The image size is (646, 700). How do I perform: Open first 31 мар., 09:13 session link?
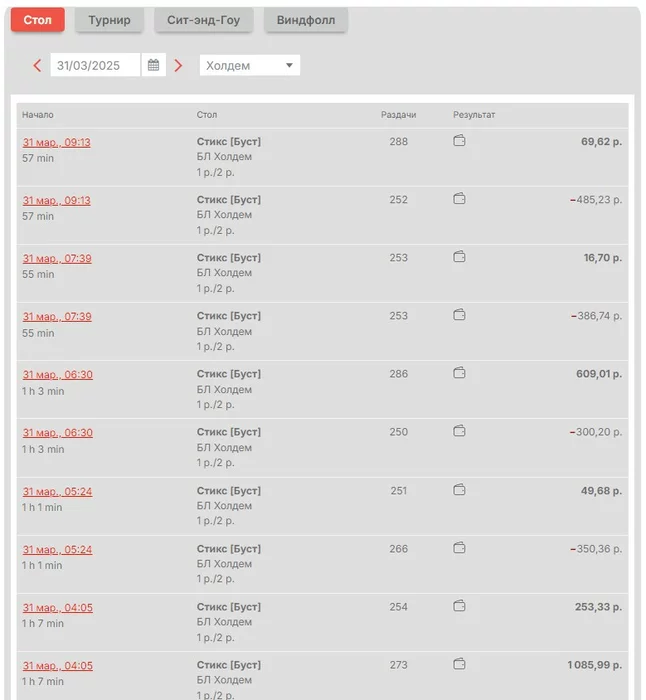point(57,143)
